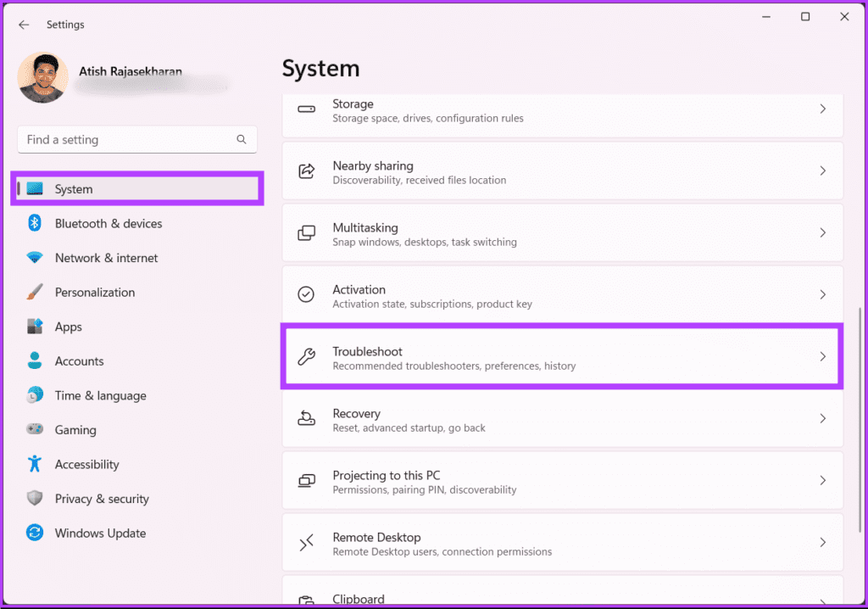Click the Nearby sharing icon
This screenshot has height=609, width=868.
(307, 171)
